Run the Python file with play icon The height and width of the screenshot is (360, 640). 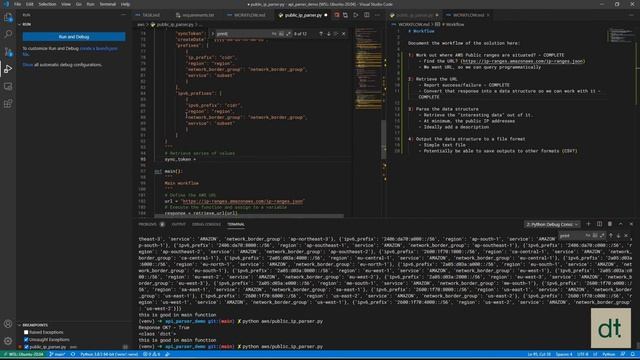coord(356,15)
